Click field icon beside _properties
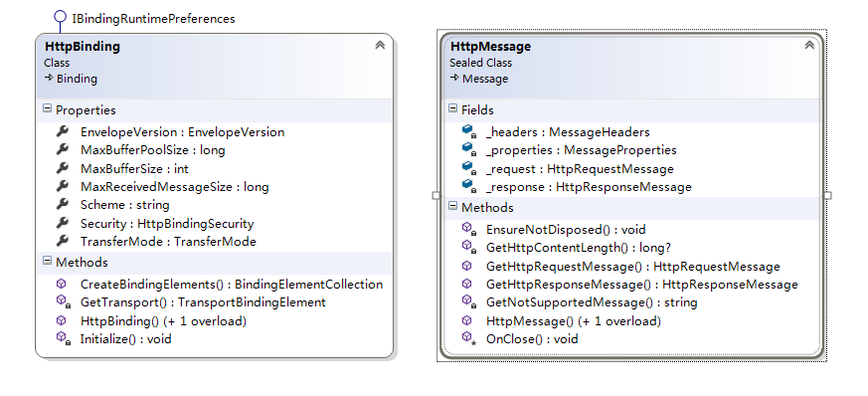 pos(469,150)
